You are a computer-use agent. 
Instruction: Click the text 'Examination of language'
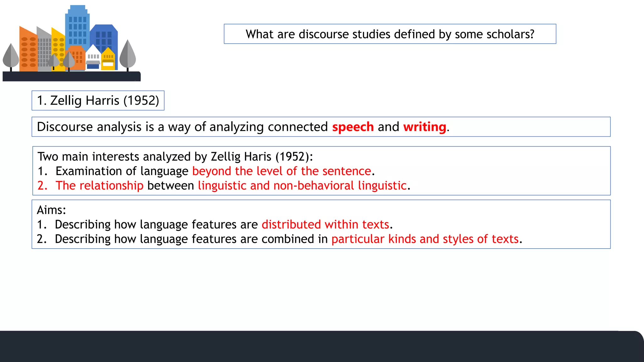point(122,171)
